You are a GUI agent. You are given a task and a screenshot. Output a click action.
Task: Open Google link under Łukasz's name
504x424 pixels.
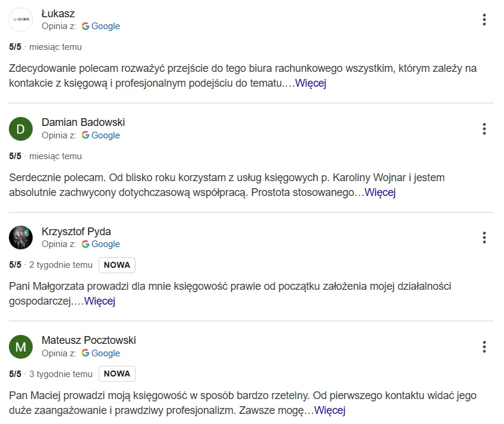coord(101,26)
